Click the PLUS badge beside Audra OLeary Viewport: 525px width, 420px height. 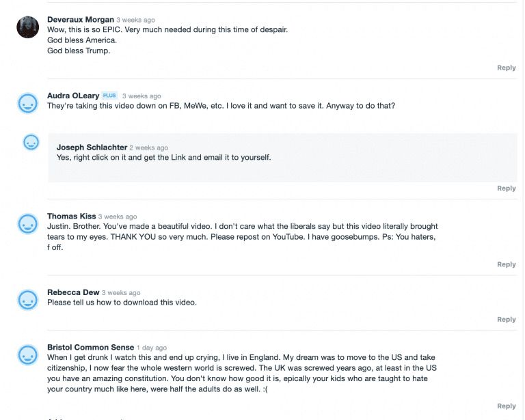click(x=110, y=96)
